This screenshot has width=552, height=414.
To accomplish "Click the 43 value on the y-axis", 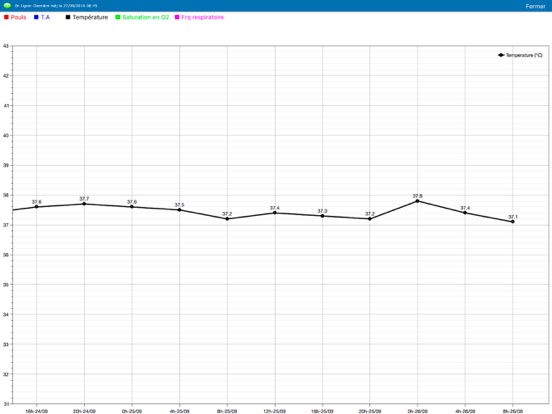I will (6, 46).
